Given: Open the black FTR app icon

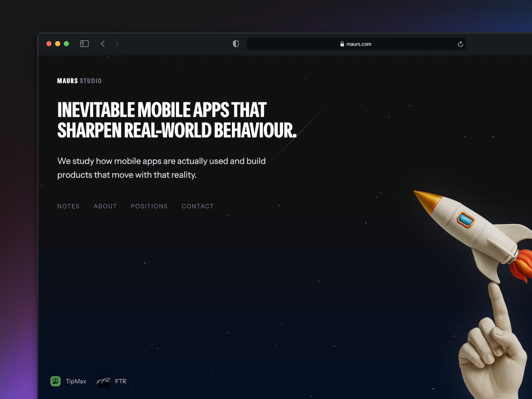Looking at the screenshot, I should [103, 381].
